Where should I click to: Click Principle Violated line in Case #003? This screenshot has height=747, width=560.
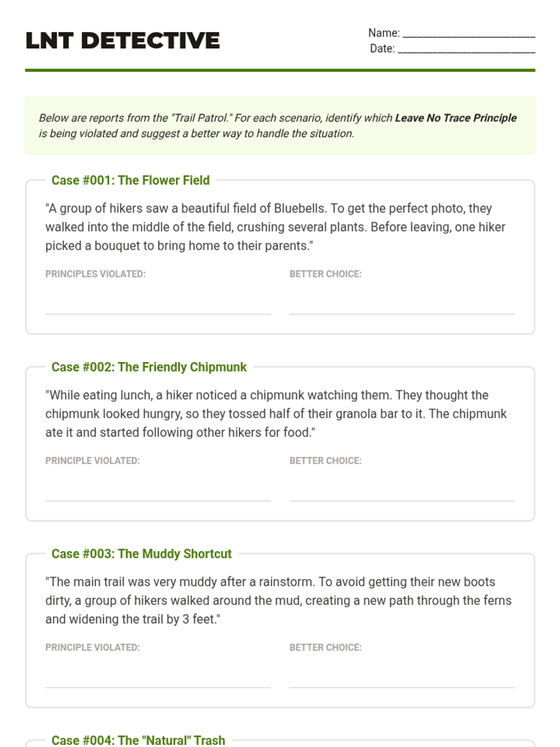coord(158,676)
